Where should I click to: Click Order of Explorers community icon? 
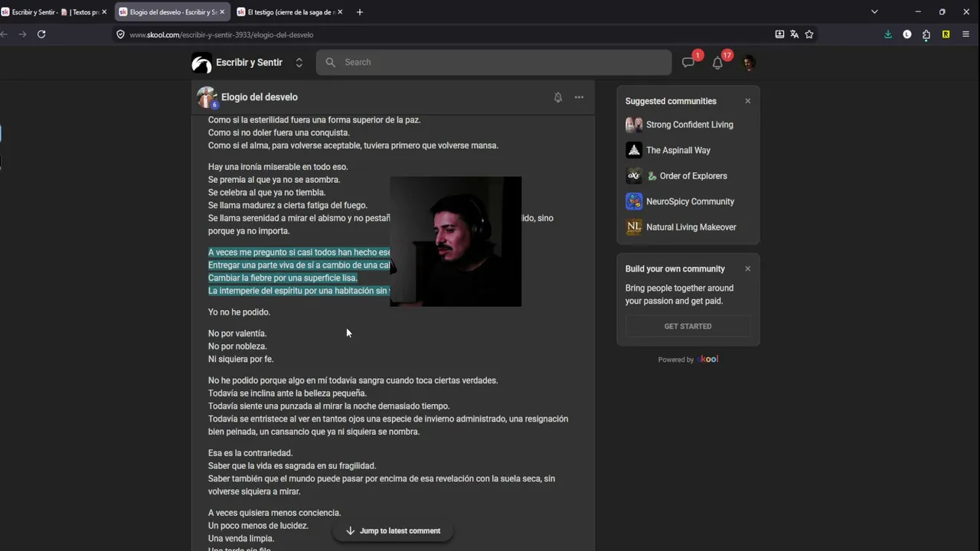click(x=634, y=176)
